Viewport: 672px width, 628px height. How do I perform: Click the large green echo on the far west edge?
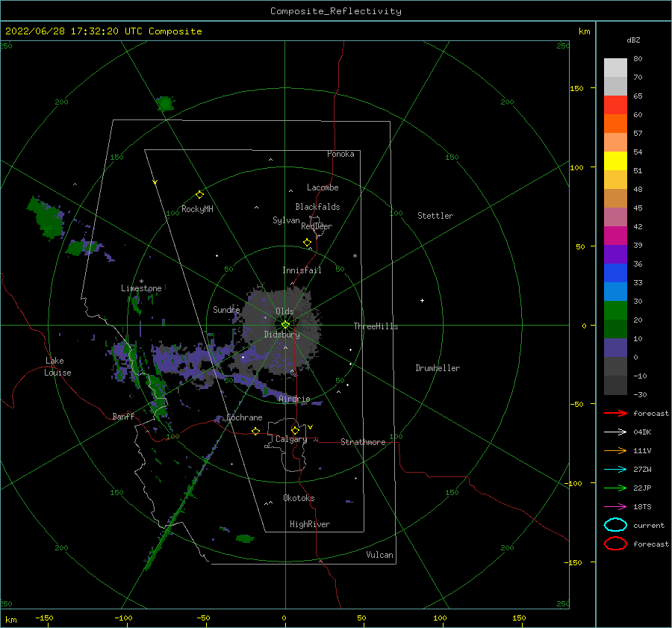click(x=47, y=218)
